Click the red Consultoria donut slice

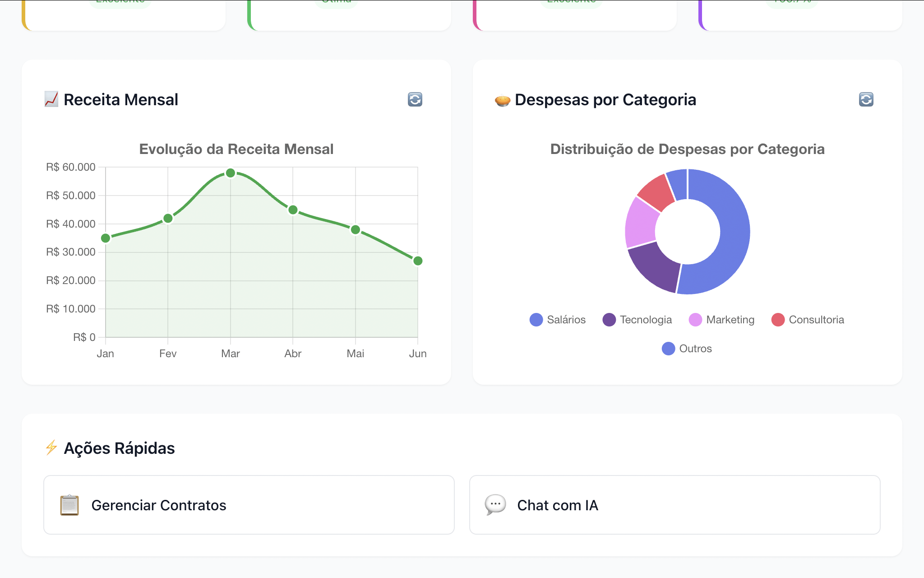point(654,192)
